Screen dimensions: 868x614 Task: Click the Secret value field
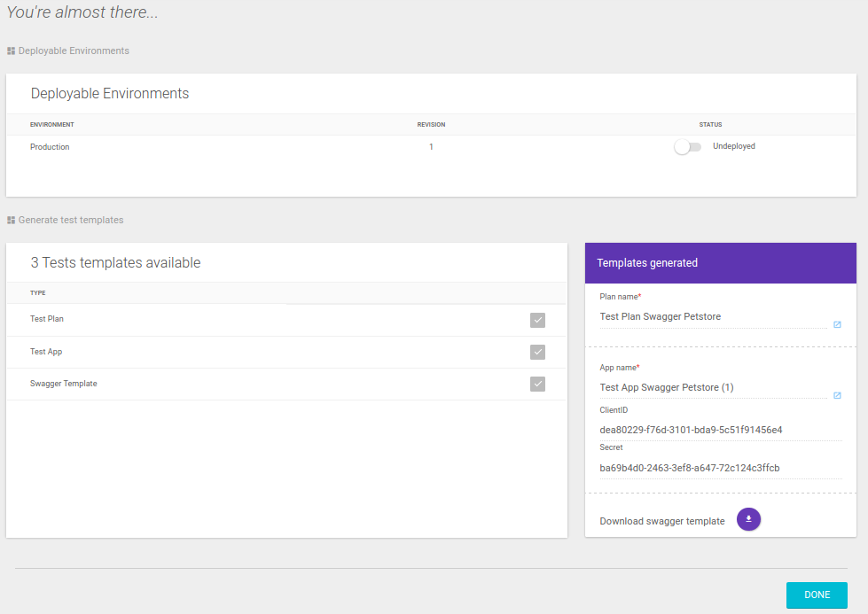pos(690,467)
